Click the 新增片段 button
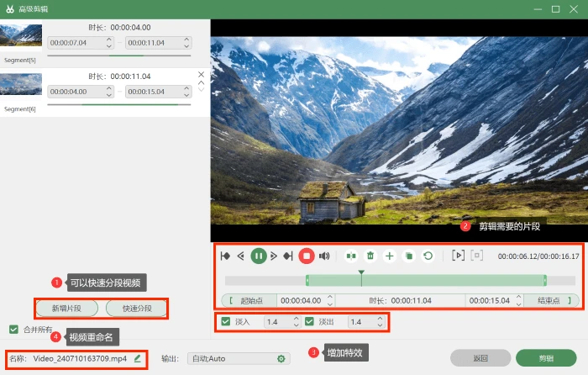The image size is (588, 375). click(66, 309)
